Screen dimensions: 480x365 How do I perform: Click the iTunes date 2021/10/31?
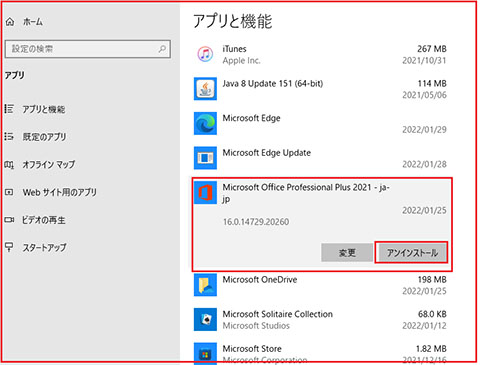424,61
